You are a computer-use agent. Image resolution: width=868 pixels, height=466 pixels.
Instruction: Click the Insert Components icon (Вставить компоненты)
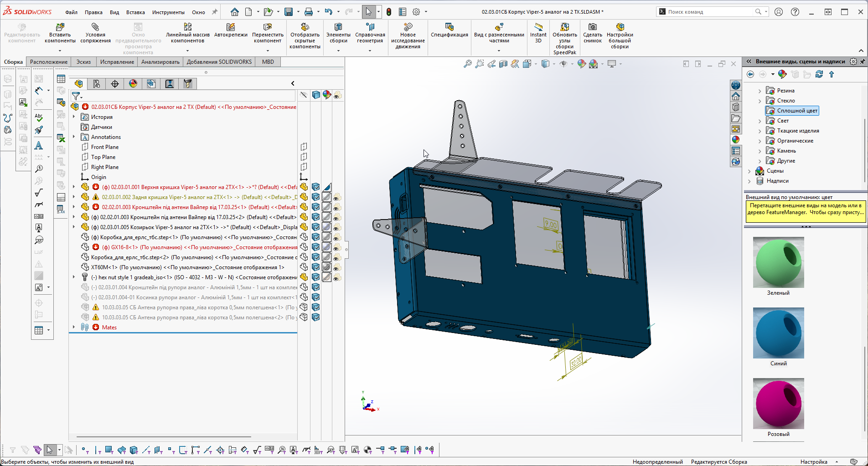[x=60, y=27]
